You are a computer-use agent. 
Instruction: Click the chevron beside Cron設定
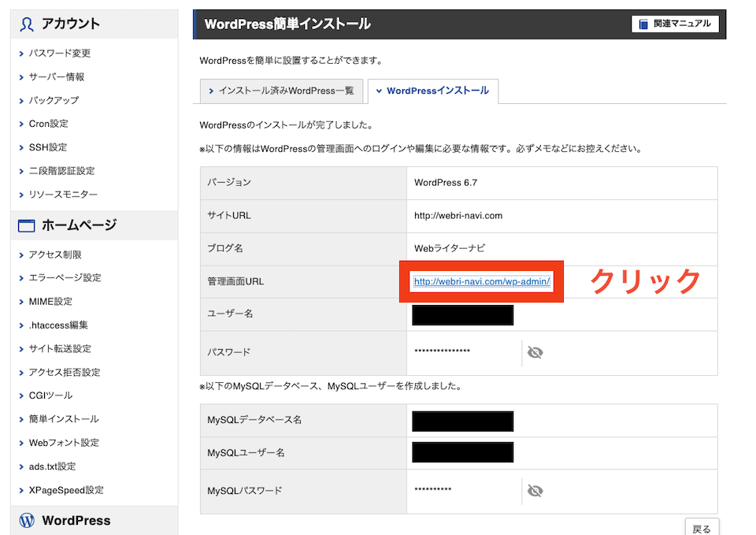pos(21,124)
